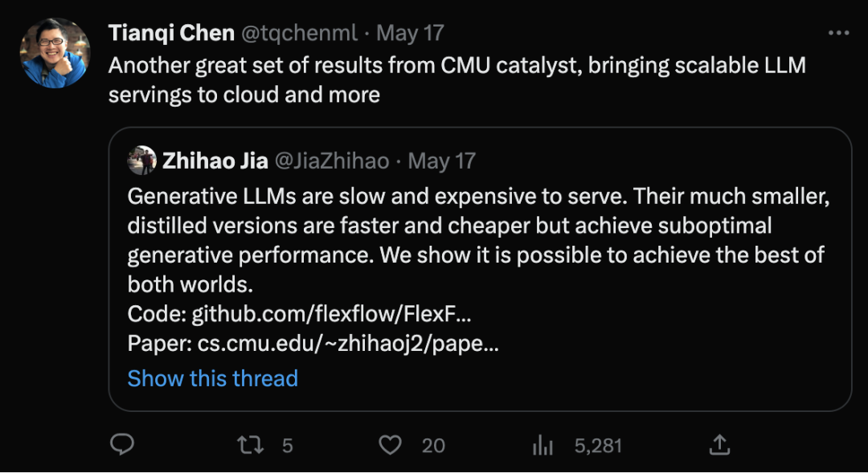View tweet analytics bar chart icon
Image resolution: width=868 pixels, height=473 pixels.
542,445
